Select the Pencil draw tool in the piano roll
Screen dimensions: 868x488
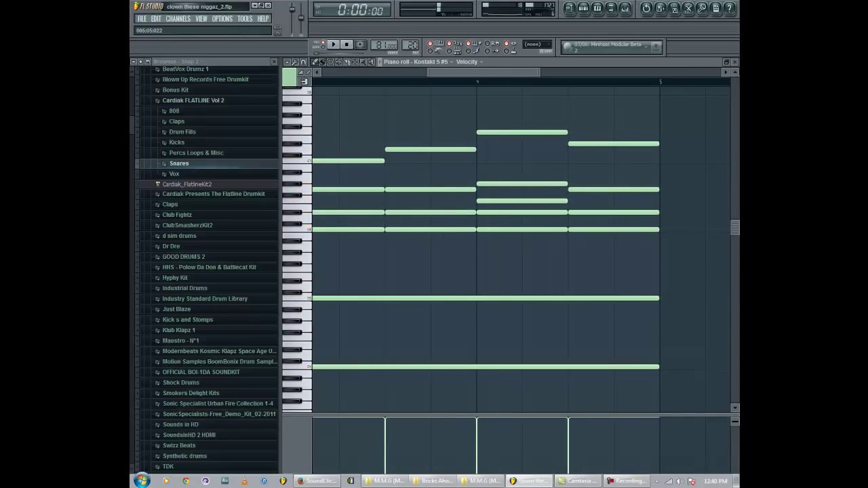(x=315, y=62)
